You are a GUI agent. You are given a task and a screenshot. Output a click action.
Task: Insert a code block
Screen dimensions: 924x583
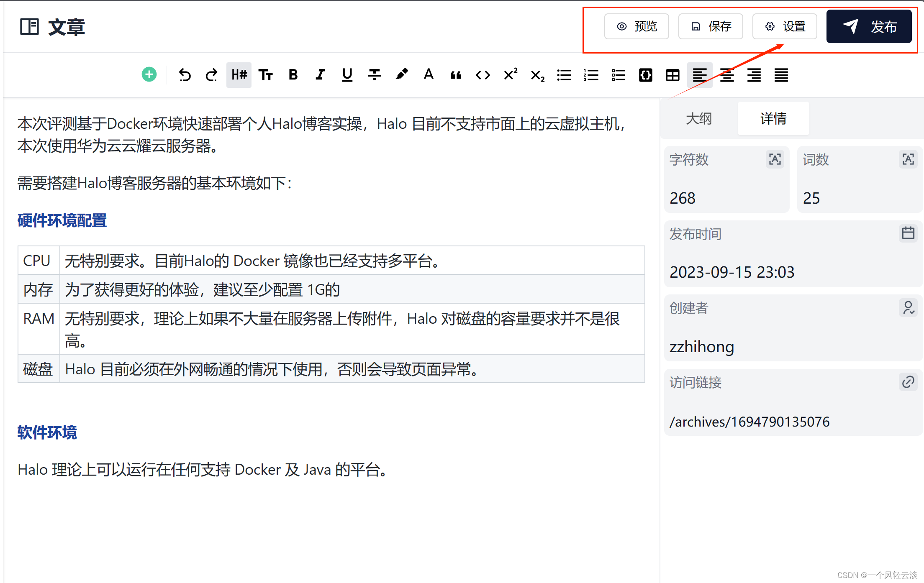[x=645, y=75]
